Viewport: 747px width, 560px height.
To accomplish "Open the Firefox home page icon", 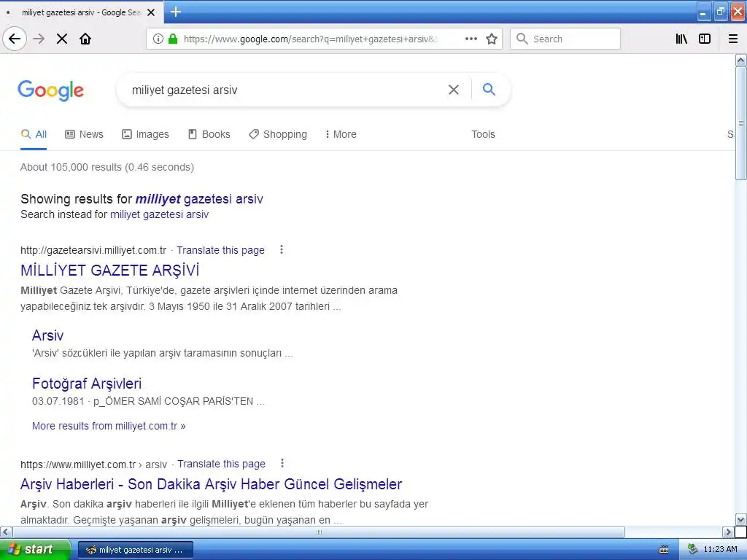I will tap(85, 39).
